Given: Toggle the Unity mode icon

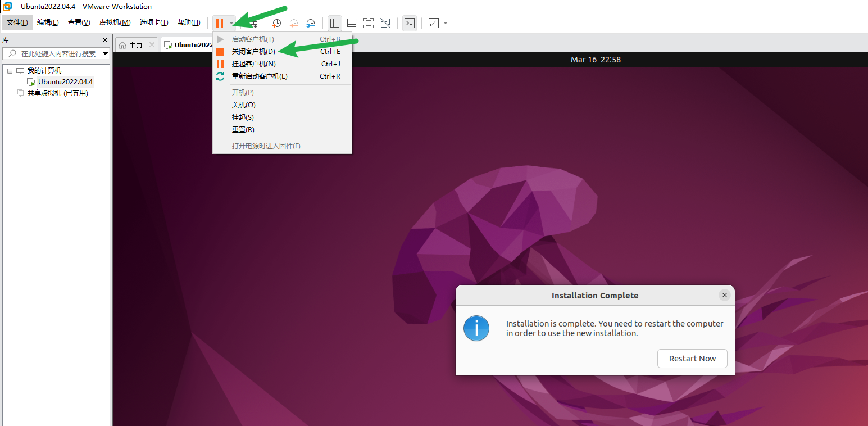Looking at the screenshot, I should click(385, 23).
